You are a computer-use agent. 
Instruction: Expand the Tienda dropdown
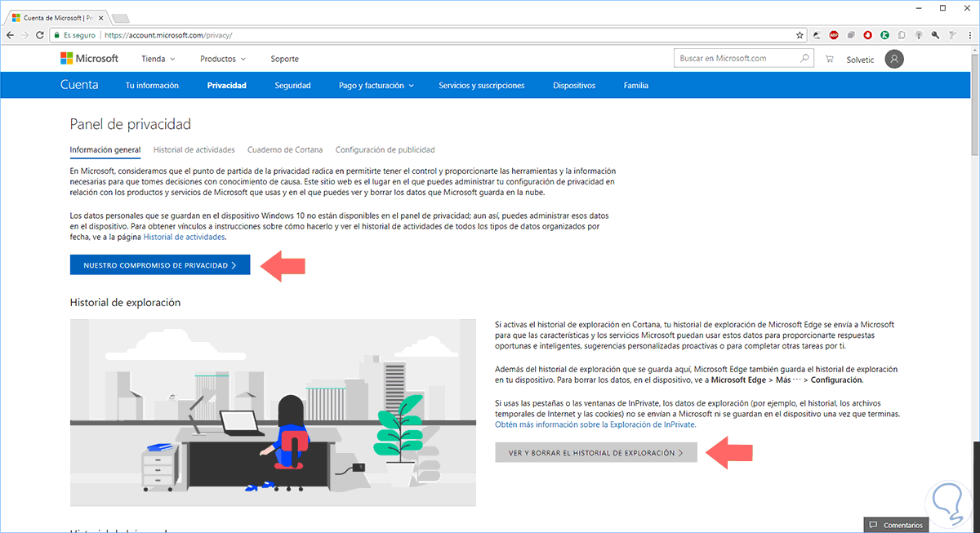click(x=158, y=59)
